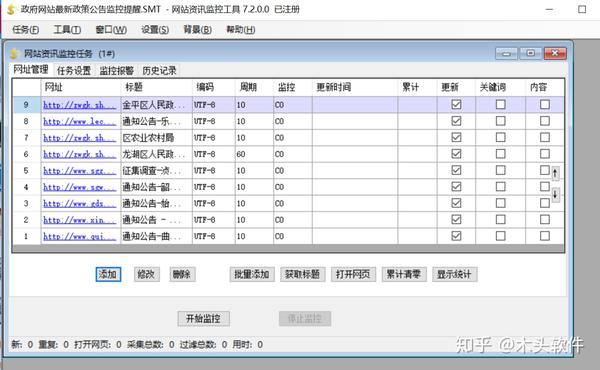Enable 关键词 checkbox in row 7
600x370 pixels.
tap(501, 137)
